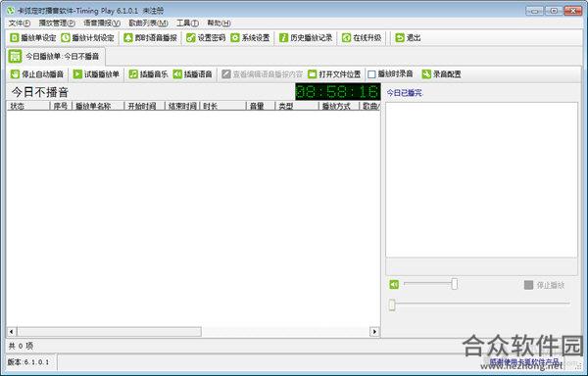Sort by the 播放方式 column header
588x376 pixels.
point(339,106)
